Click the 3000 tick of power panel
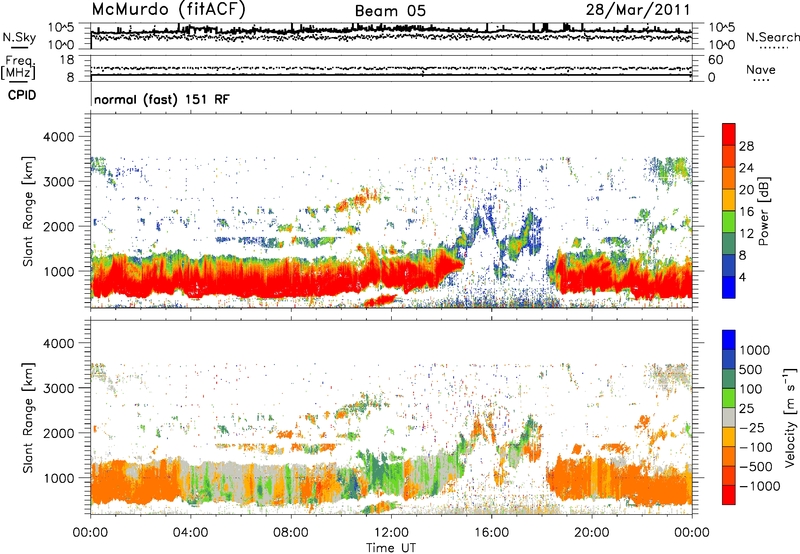 click(58, 182)
